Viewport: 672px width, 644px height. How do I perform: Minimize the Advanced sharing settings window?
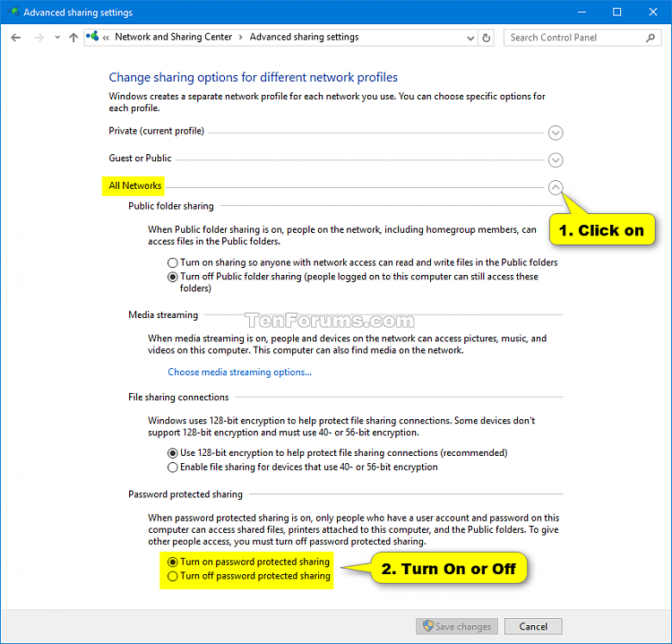(582, 12)
